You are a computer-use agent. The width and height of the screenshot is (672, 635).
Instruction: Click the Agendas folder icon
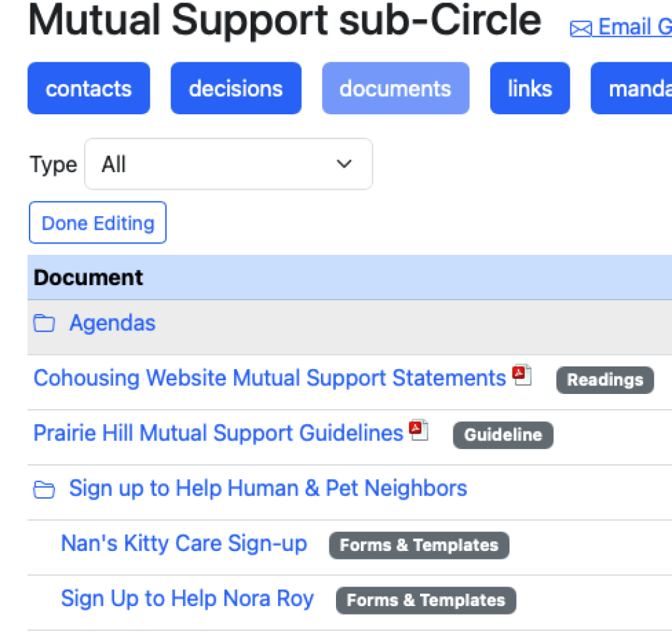click(x=44, y=323)
